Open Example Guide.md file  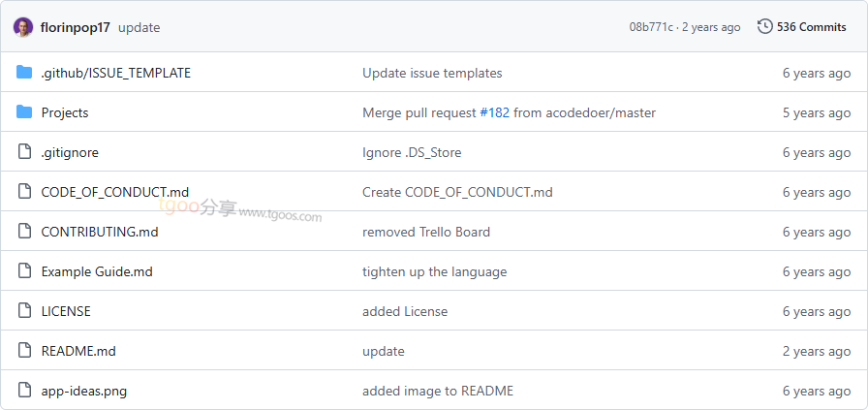pos(97,271)
